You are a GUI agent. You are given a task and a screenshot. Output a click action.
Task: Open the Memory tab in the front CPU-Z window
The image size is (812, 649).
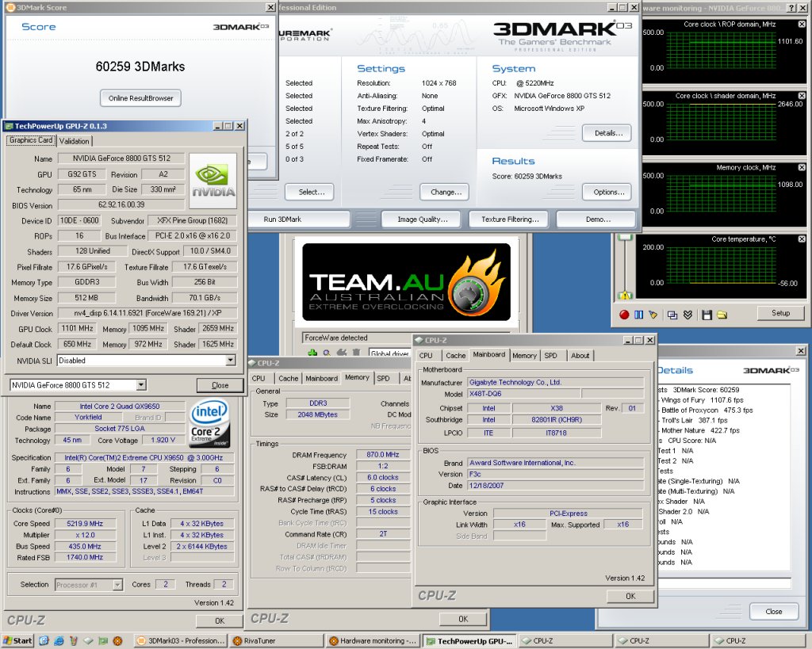pyautogui.click(x=524, y=356)
